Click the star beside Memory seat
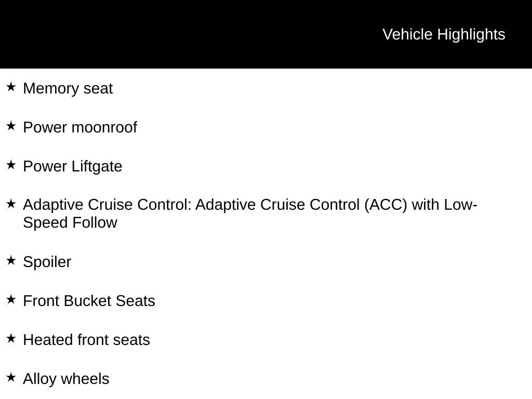The height and width of the screenshot is (399, 532). (x=11, y=87)
